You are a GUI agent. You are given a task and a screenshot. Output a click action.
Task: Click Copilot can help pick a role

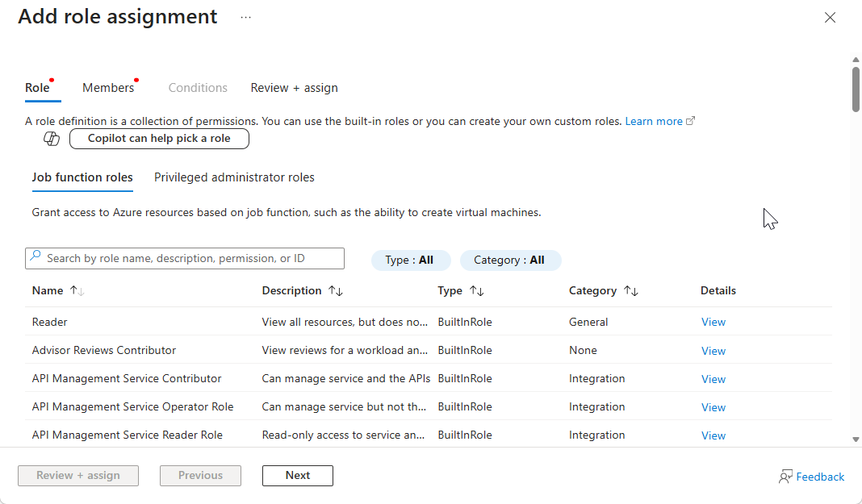click(159, 139)
